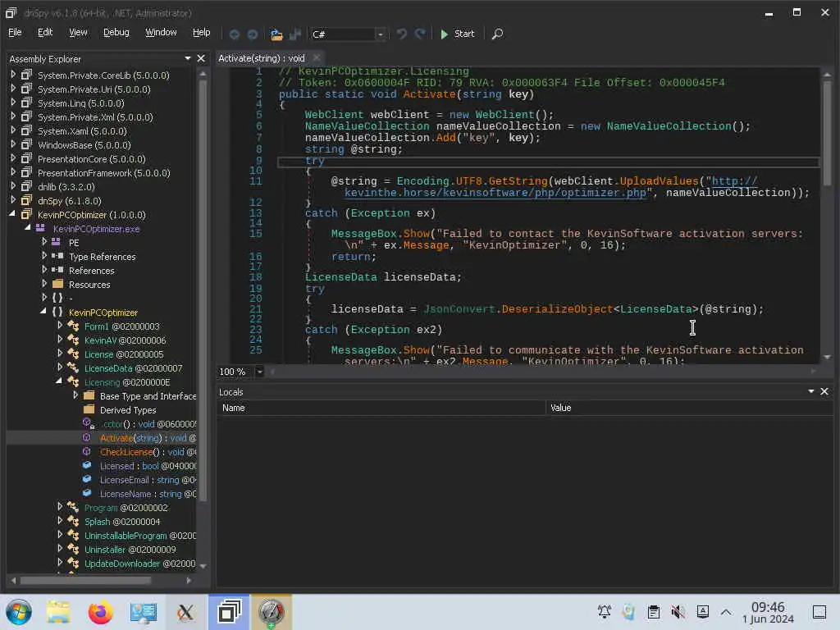The image size is (840, 630).
Task: Open the View menu
Action: pos(78,32)
